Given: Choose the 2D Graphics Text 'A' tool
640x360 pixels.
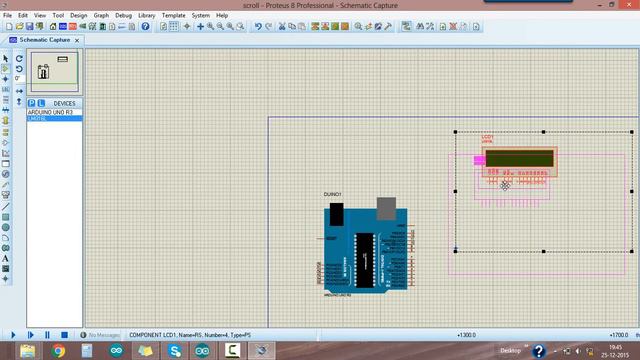Looking at the screenshot, I should (5, 258).
